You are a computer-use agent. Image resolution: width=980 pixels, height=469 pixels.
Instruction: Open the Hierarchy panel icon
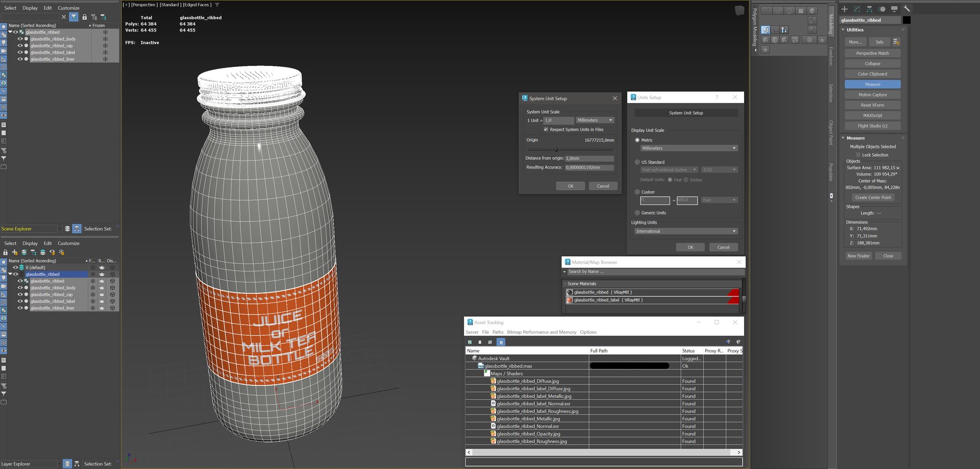pos(869,9)
